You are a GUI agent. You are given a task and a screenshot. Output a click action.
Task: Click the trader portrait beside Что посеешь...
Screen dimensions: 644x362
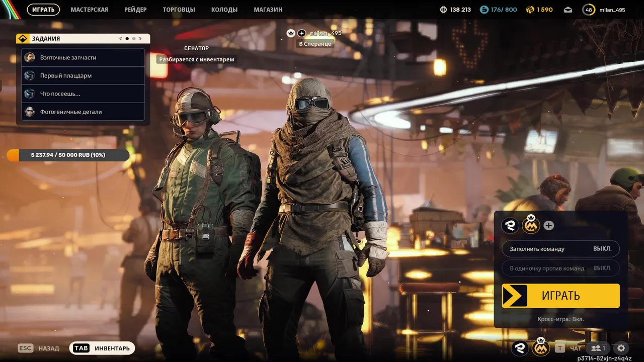tap(30, 94)
